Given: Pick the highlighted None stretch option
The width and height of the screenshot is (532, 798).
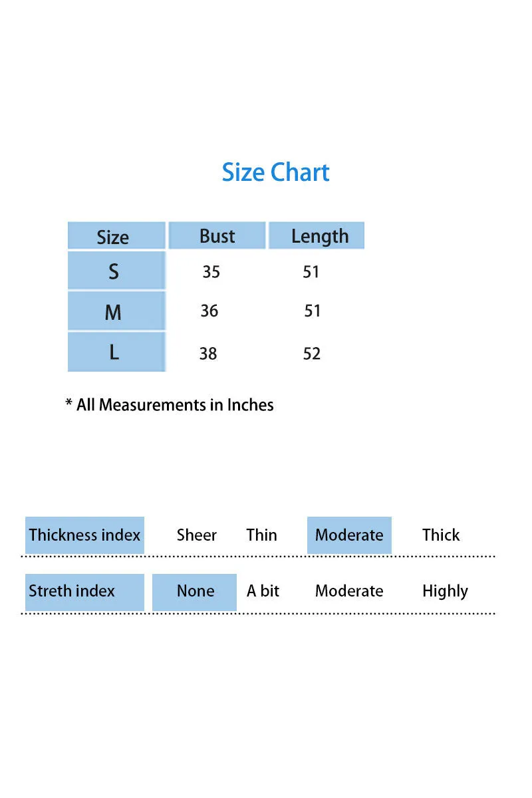Looking at the screenshot, I should (x=194, y=592).
